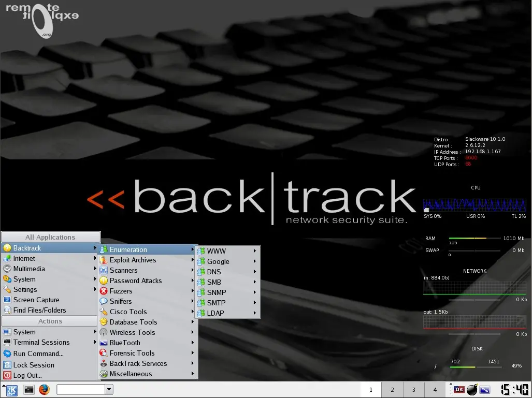Switch to virtual desktop 1
The width and height of the screenshot is (532, 398).
tap(370, 390)
